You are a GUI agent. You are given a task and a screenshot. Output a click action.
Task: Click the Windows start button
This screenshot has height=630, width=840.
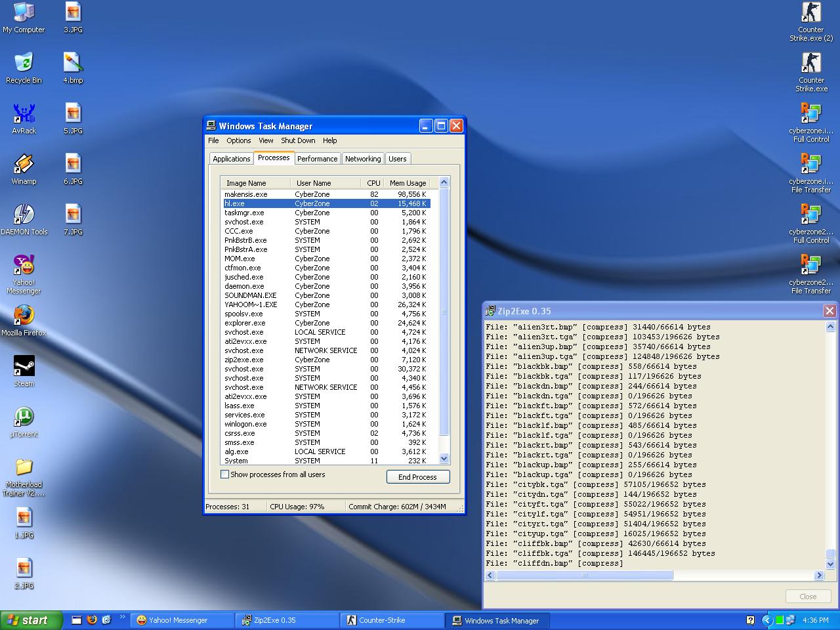pos(31,620)
